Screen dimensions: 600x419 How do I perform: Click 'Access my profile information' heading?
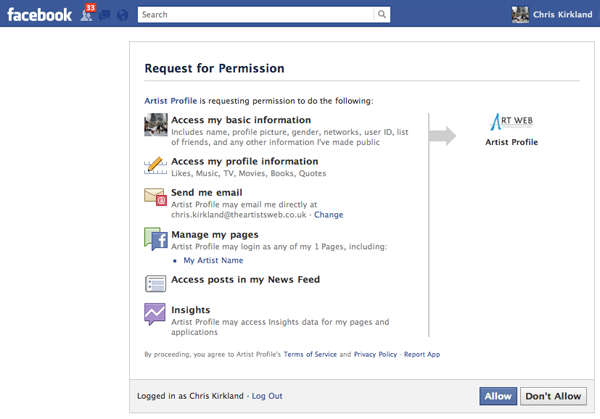tap(245, 161)
